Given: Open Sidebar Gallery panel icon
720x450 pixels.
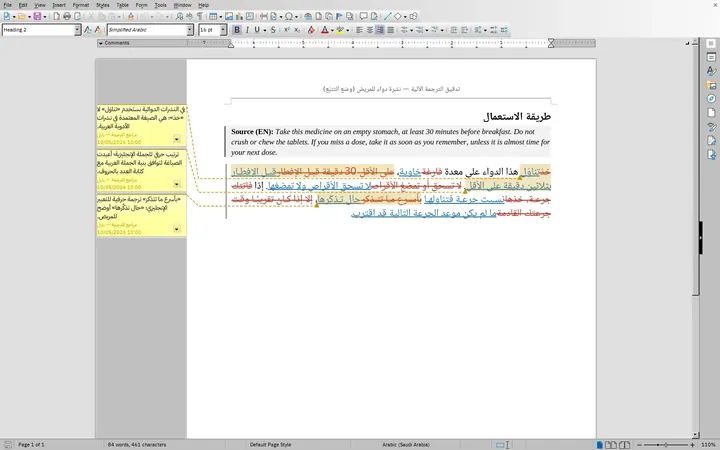Looking at the screenshot, I should (x=711, y=85).
